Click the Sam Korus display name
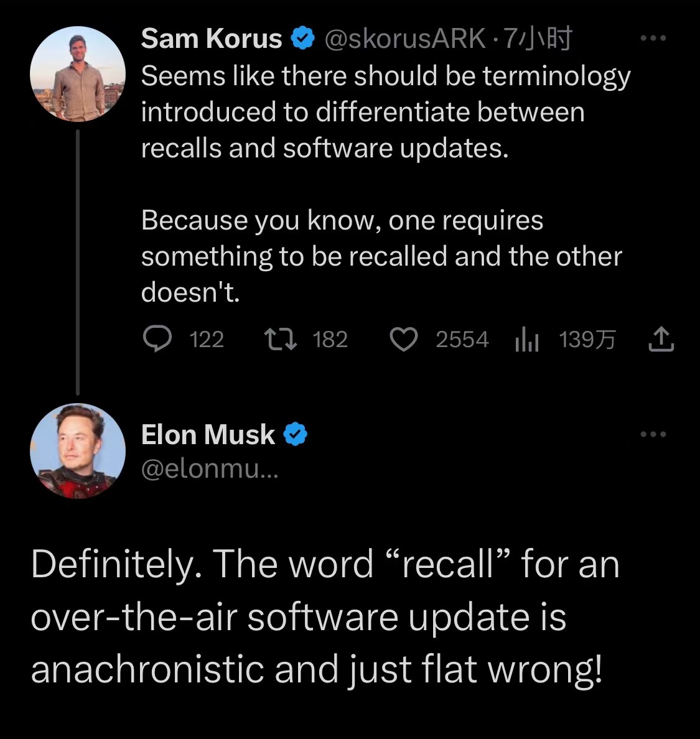 [x=211, y=39]
